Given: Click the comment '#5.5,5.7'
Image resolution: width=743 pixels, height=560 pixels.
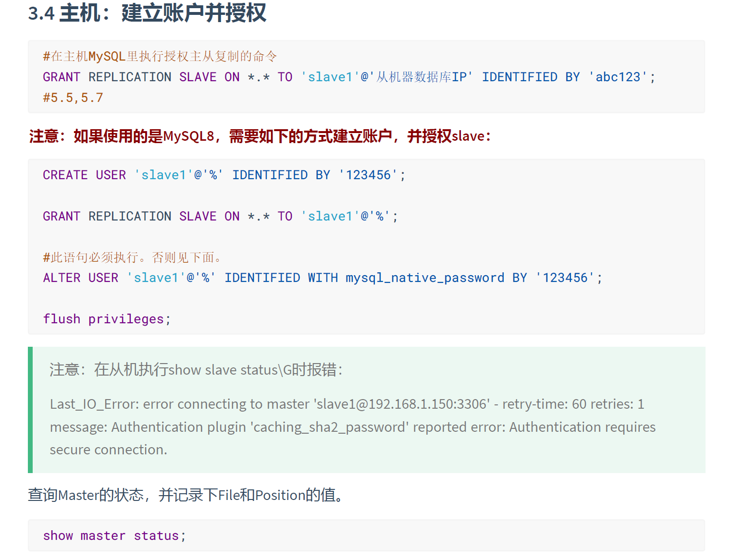Looking at the screenshot, I should pos(73,97).
